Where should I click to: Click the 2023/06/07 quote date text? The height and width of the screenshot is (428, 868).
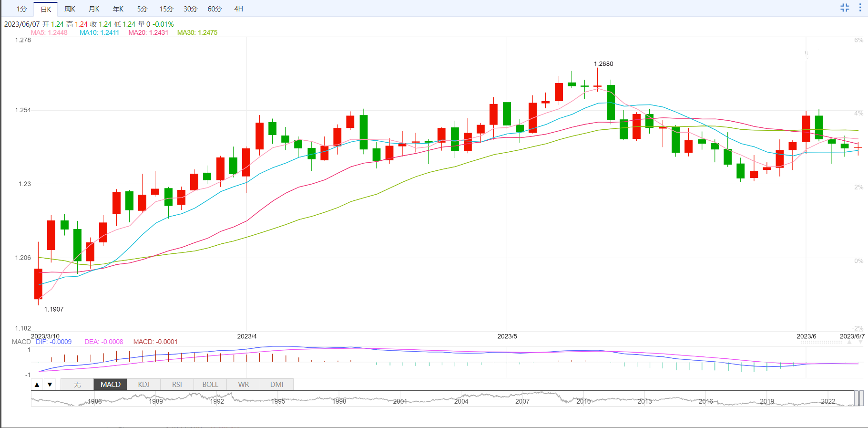[22, 24]
